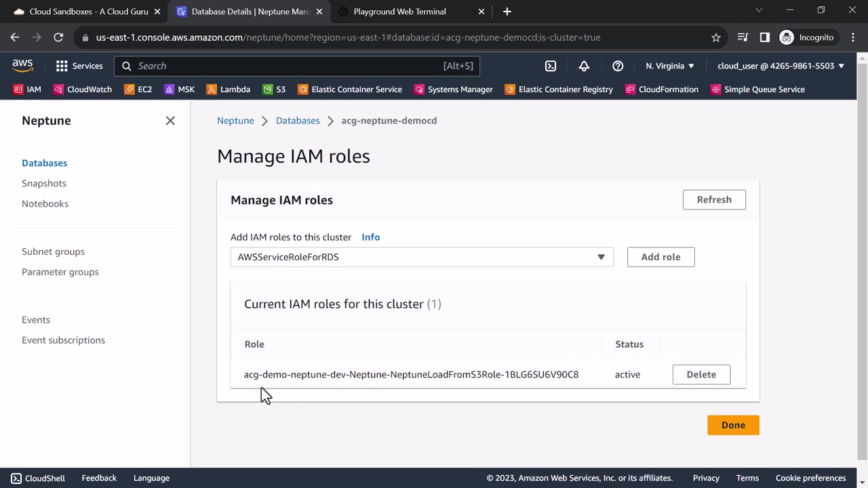Open the CloudShell icon in AWS header

pyautogui.click(x=551, y=66)
